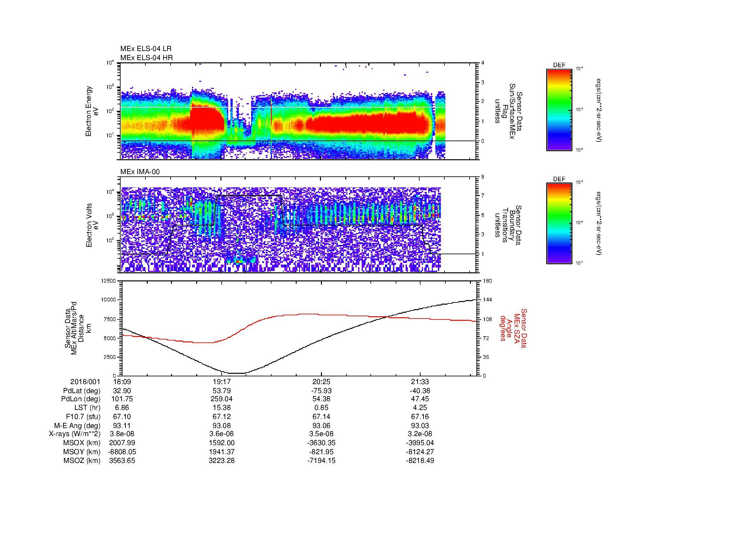Viewport: 756px width, 534px height.
Task: Click the 'Electron Energy eV' axis label
Action: click(x=92, y=111)
